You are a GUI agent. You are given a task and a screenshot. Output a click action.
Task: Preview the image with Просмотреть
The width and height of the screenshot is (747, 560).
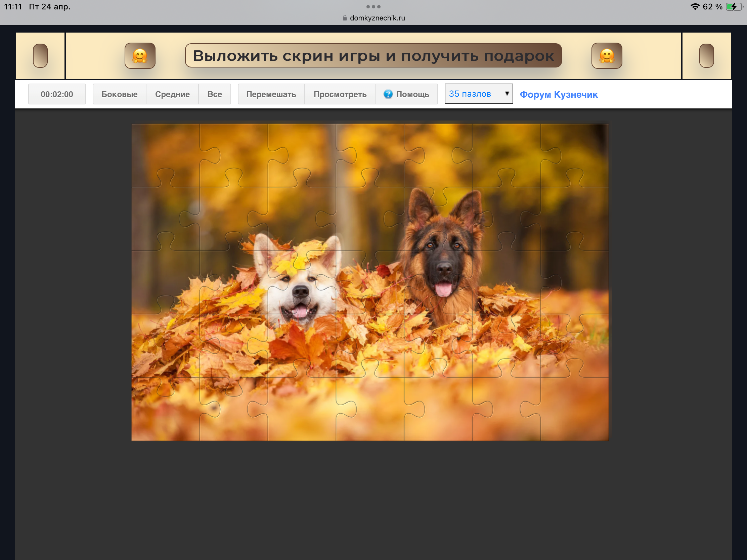tap(340, 94)
